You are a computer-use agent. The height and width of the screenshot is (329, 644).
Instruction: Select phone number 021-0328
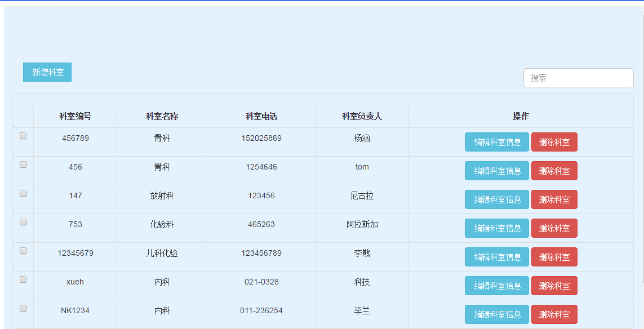(x=261, y=282)
